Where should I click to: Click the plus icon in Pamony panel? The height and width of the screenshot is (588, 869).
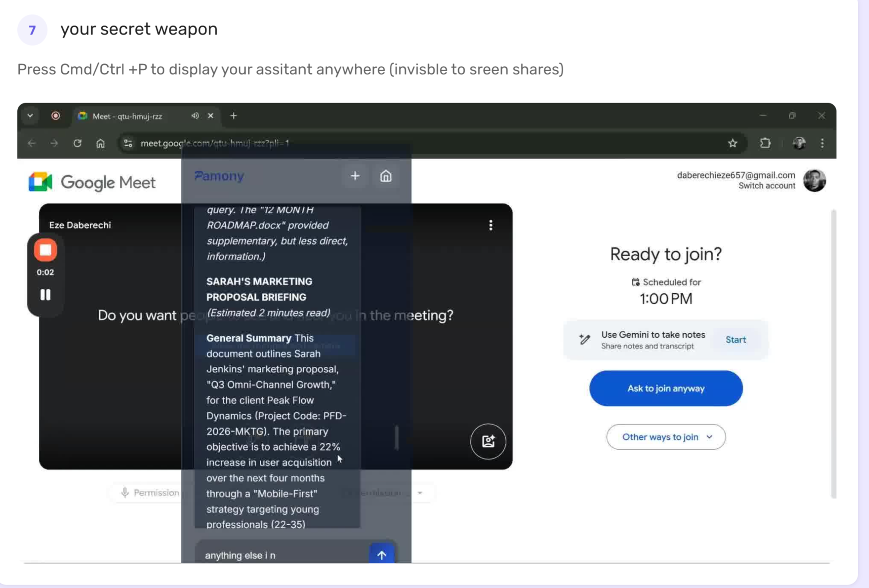[355, 176]
